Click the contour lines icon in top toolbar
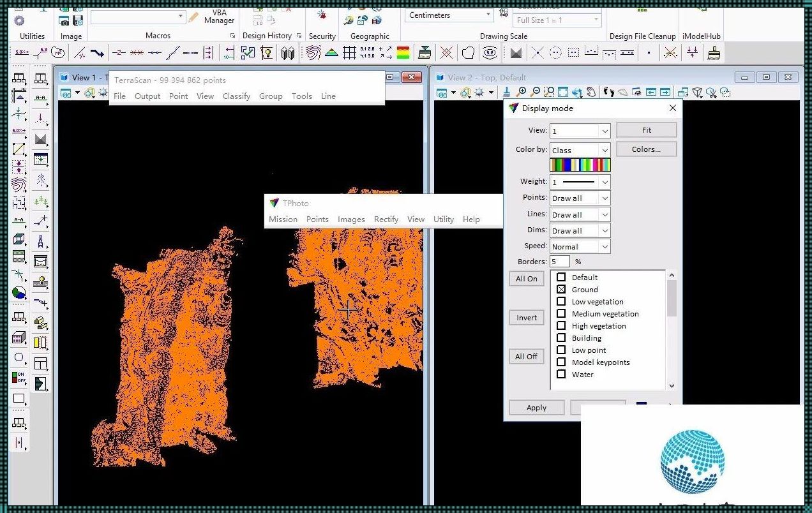 (313, 53)
